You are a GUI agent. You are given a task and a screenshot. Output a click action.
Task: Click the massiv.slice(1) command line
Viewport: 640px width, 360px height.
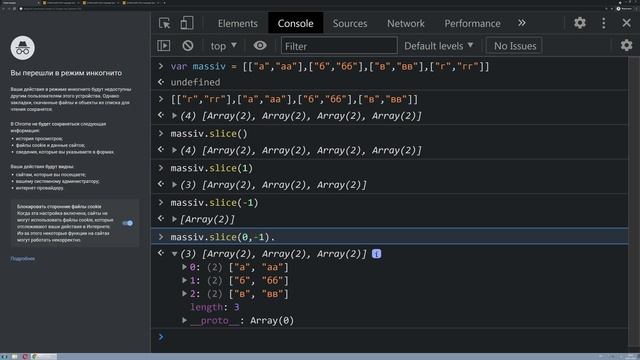pos(389,168)
